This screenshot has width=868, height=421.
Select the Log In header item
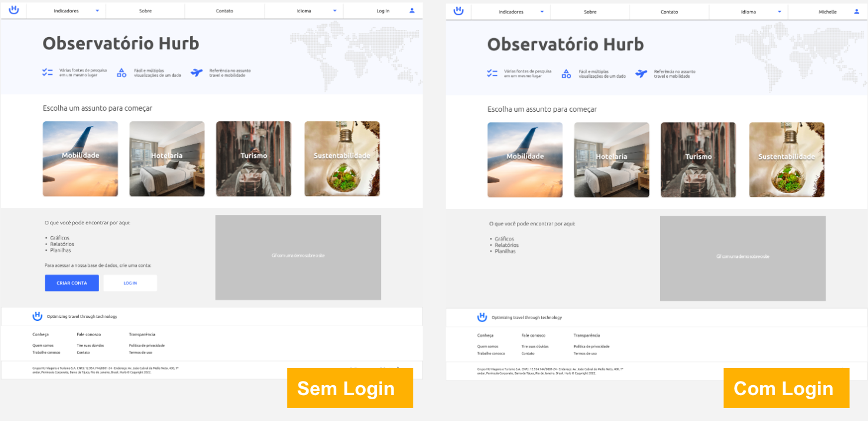coord(383,11)
